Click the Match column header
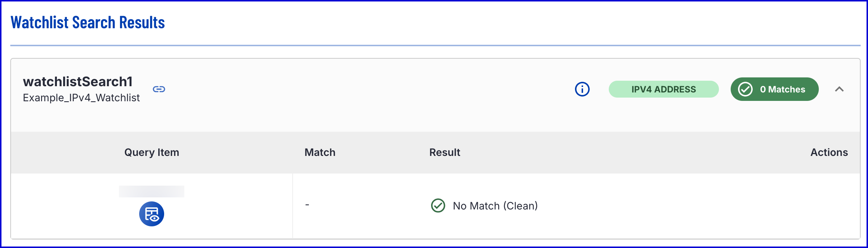 [320, 152]
